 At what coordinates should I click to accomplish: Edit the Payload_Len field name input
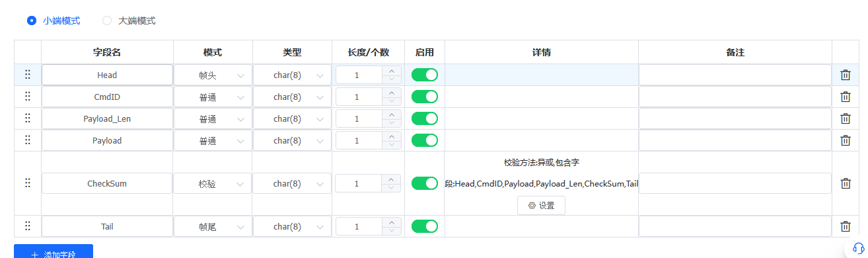[107, 118]
